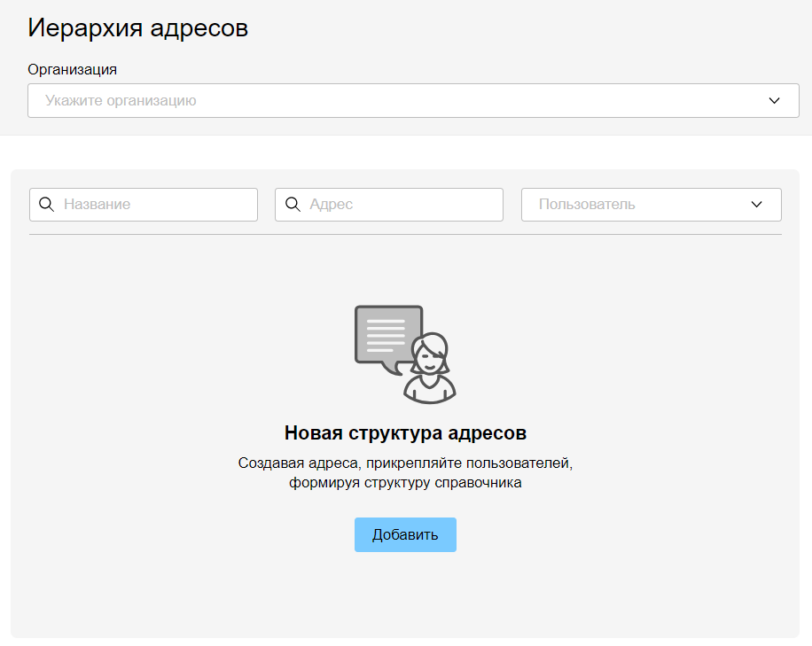The height and width of the screenshot is (646, 812).
Task: Click the speech bubble's tail pointer
Action: pos(387,368)
